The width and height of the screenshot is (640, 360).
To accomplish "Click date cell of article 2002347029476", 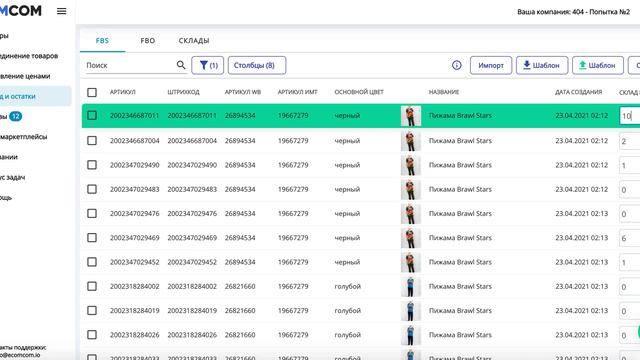I will click(581, 213).
